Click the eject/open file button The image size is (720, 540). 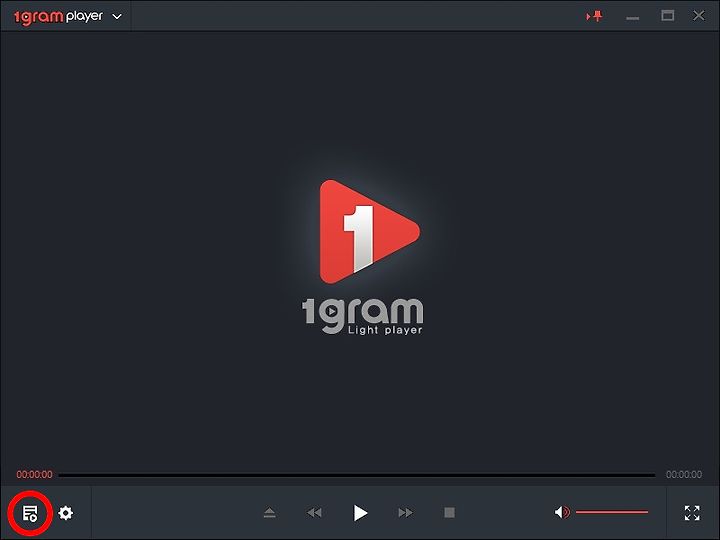click(x=270, y=512)
